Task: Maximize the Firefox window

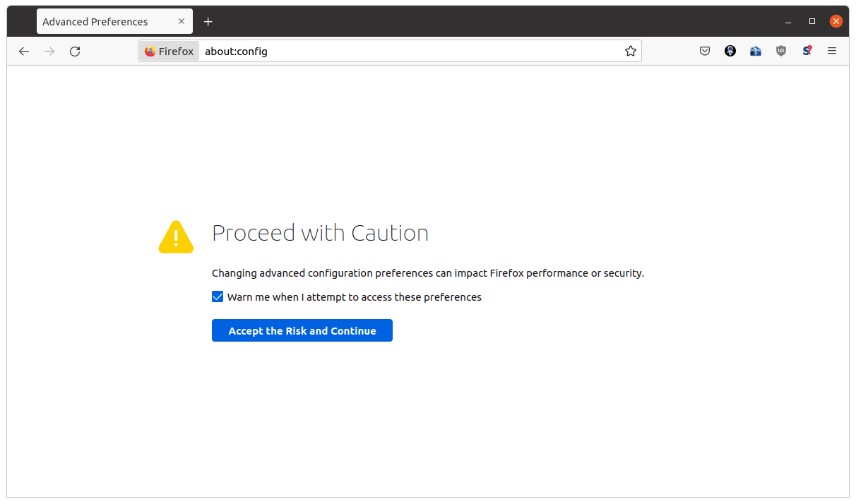Action: (x=812, y=21)
